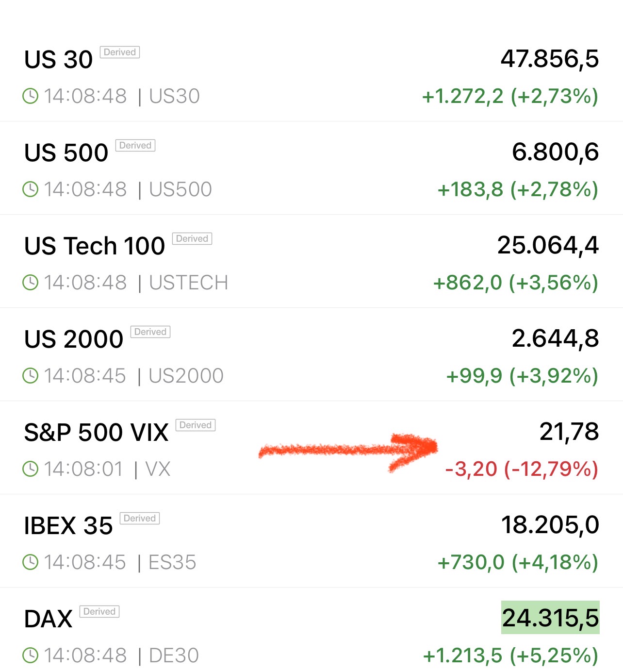
Task: Tap the US 500 price 6.800,6
Action: tap(555, 152)
